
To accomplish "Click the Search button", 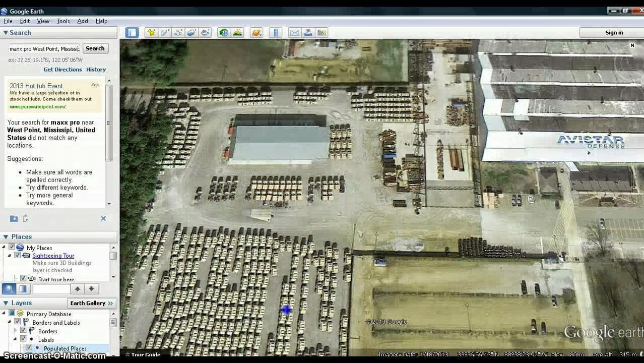I will 95,48.
